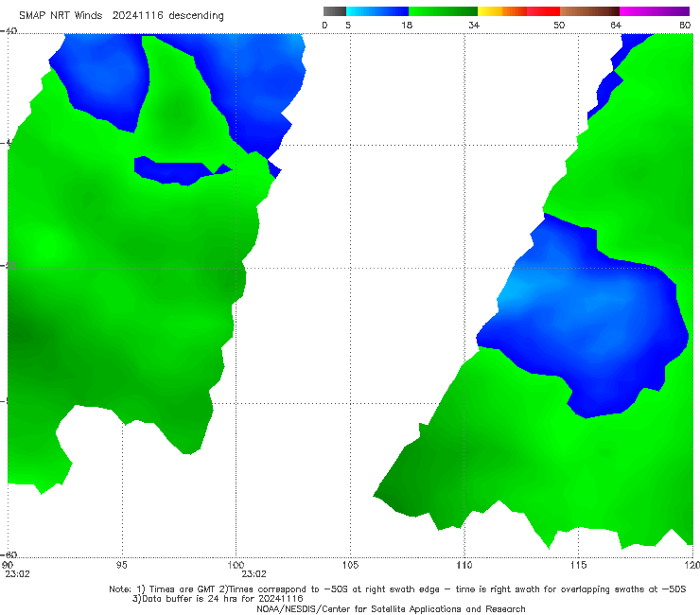Viewport: 700px width, 615px height.
Task: Click the longitude axis label '110'
Action: pyautogui.click(x=464, y=565)
